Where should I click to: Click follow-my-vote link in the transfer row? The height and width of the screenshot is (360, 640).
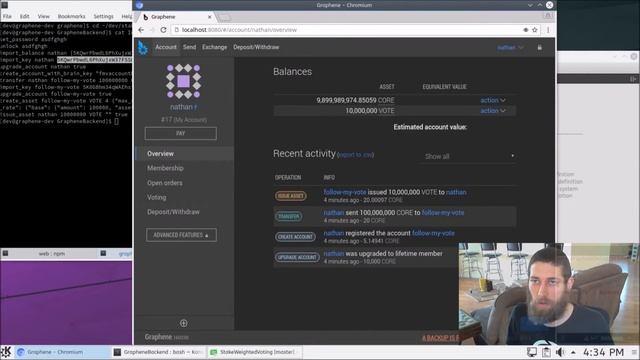coord(443,213)
